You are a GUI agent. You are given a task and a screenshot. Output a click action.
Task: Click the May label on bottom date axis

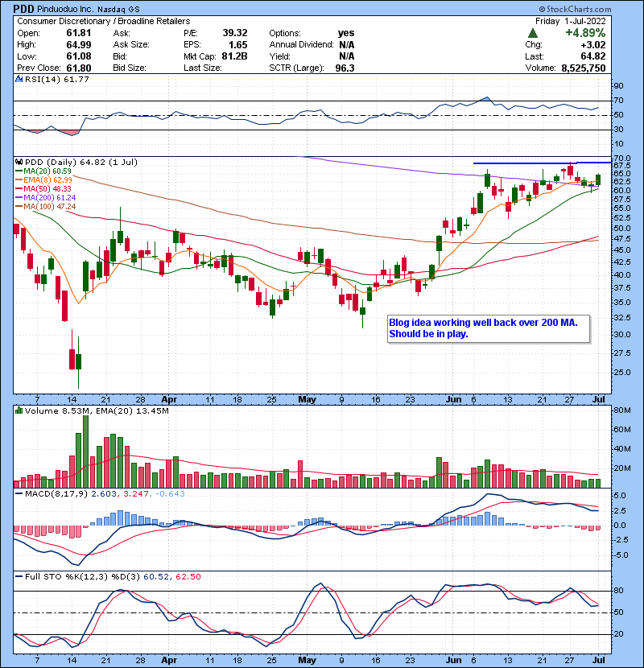tap(307, 660)
